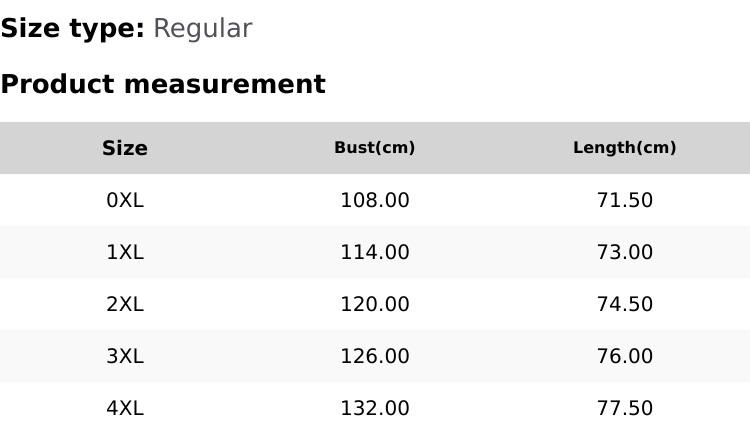Image resolution: width=750 pixels, height=434 pixels.
Task: Click the 132.00 bust measurement
Action: [x=375, y=408]
